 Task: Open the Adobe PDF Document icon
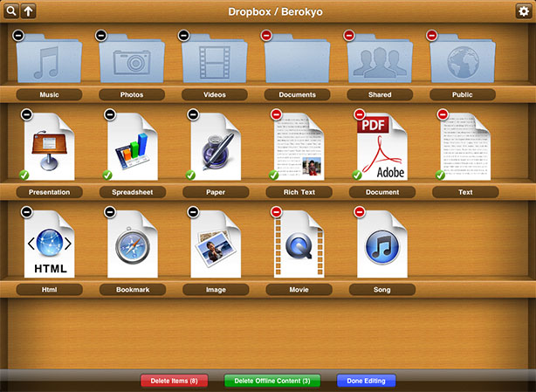[x=382, y=147]
